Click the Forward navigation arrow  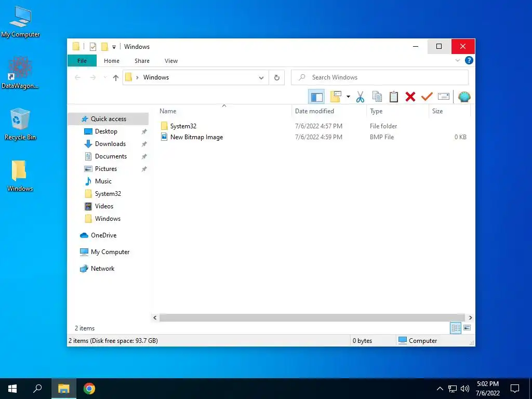pos(92,78)
